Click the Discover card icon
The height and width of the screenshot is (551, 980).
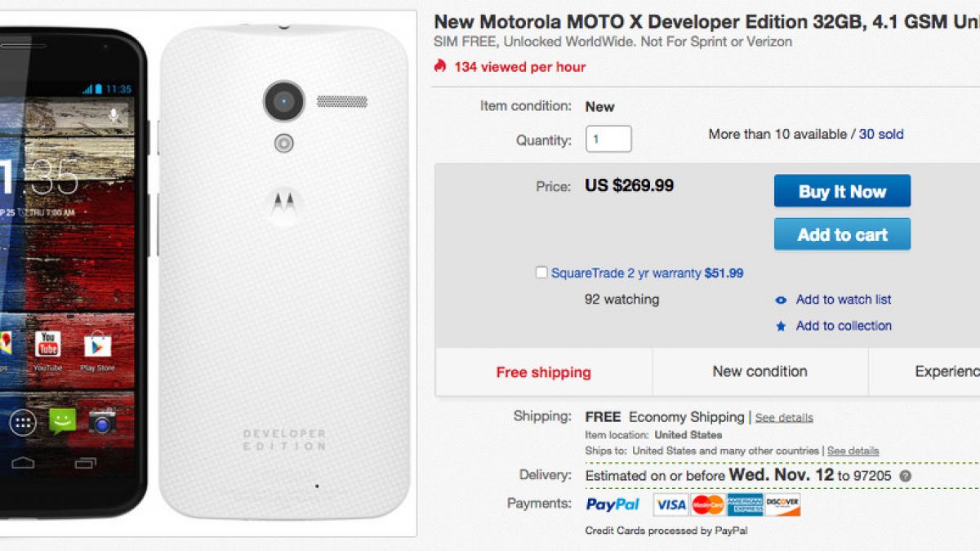(782, 504)
